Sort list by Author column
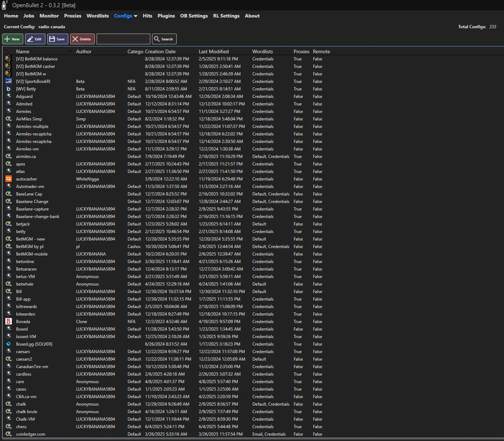This screenshot has width=504, height=441. coord(84,51)
